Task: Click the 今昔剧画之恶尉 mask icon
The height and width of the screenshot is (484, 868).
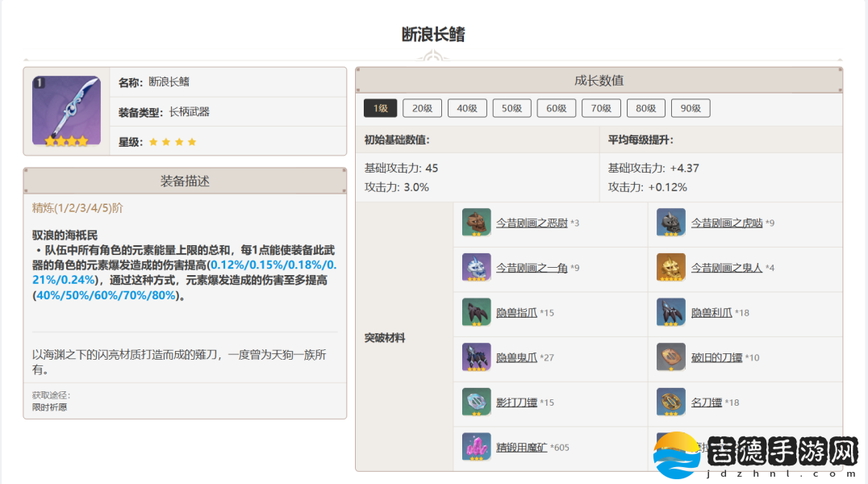Action: point(477,223)
